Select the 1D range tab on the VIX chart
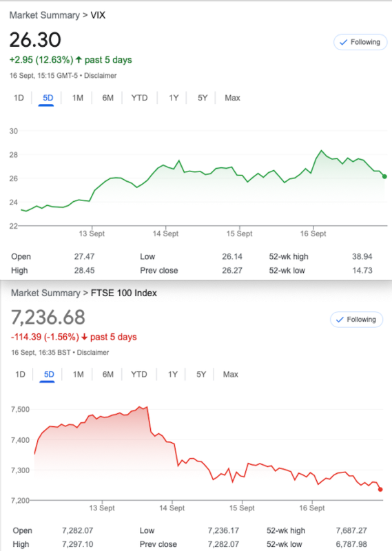The height and width of the screenshot is (551, 392). tap(19, 98)
